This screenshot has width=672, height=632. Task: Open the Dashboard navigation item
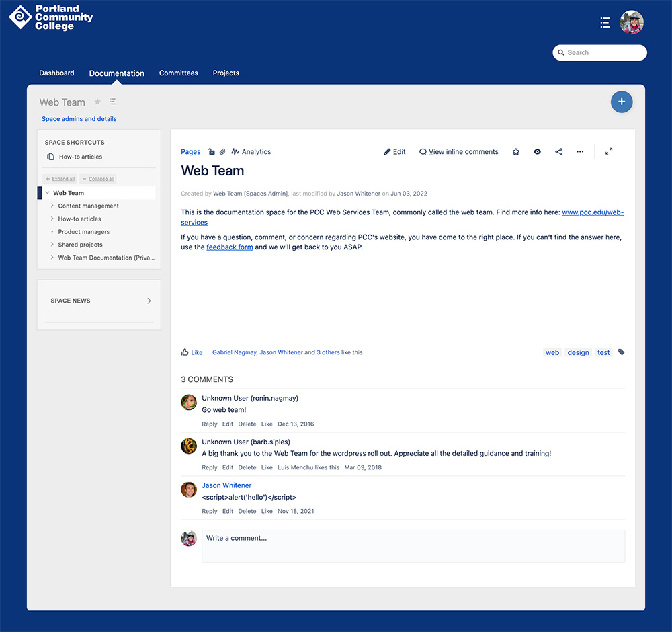[56, 73]
